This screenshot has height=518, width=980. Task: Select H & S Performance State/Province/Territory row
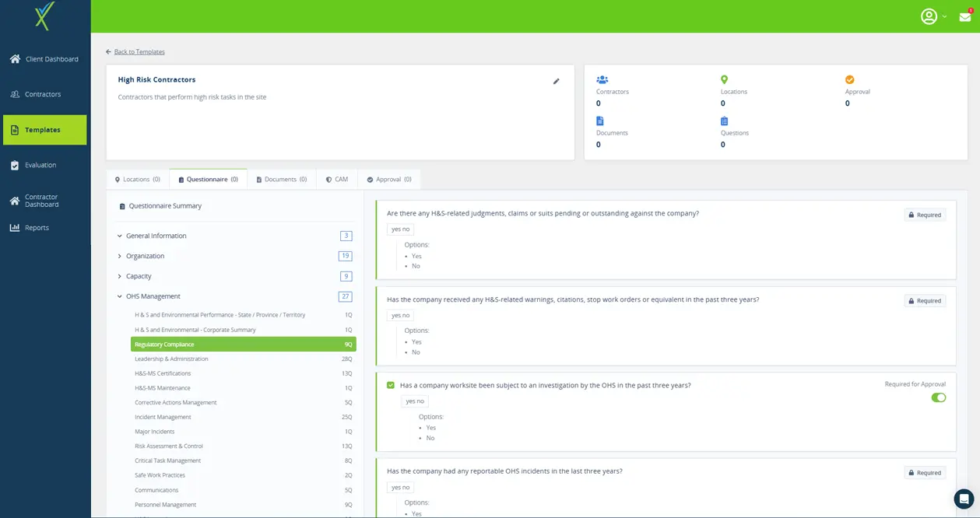243,315
